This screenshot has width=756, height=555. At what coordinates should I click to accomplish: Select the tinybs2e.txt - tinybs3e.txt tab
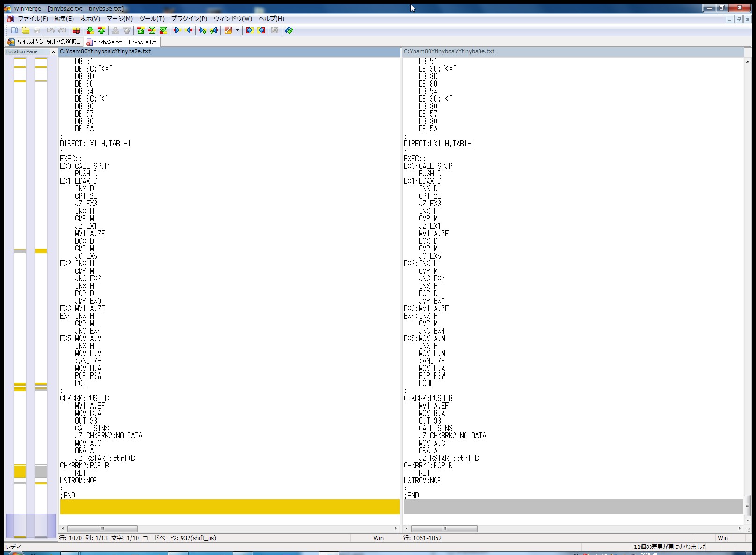pyautogui.click(x=122, y=42)
